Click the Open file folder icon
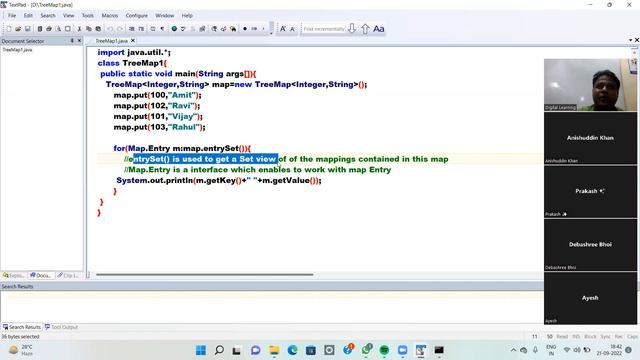This screenshot has height=360, width=640. tap(18, 29)
